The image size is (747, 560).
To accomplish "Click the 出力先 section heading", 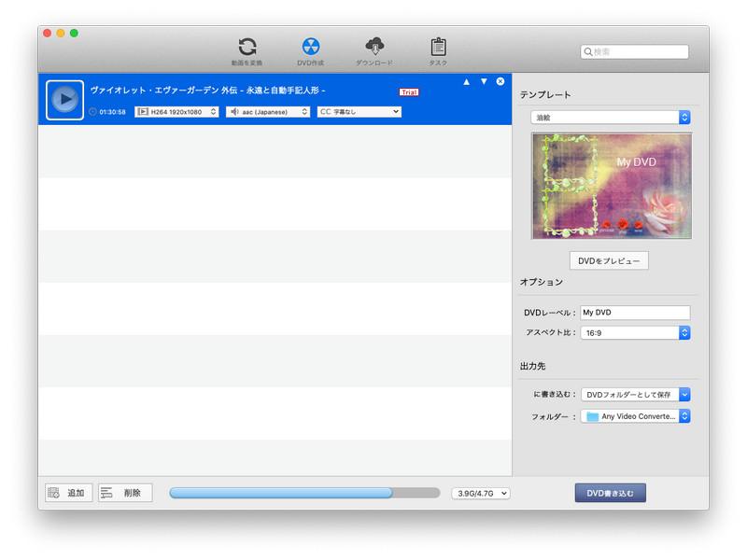I will [532, 366].
